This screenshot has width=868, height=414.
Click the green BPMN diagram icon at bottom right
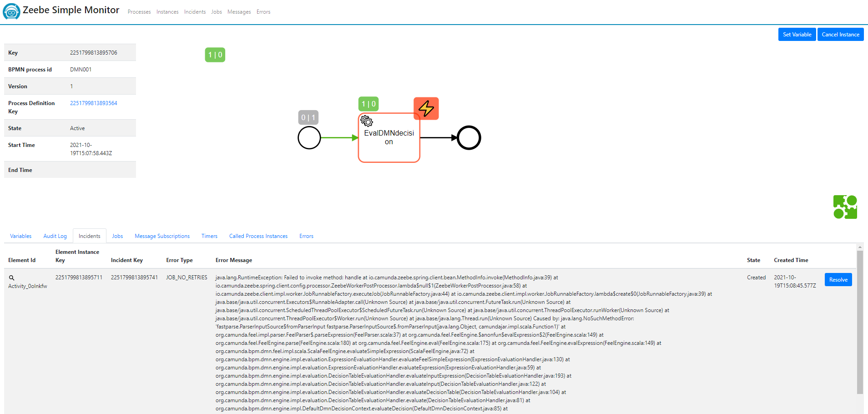tap(845, 207)
